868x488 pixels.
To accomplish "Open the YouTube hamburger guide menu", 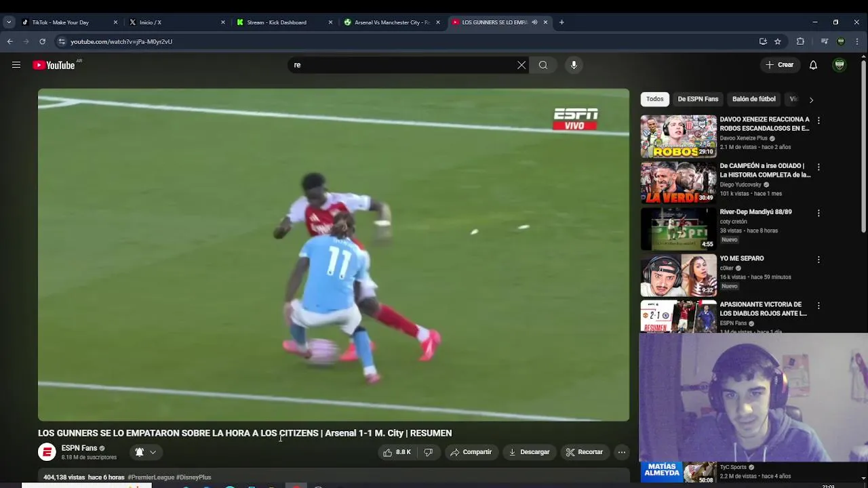I will pos(16,65).
